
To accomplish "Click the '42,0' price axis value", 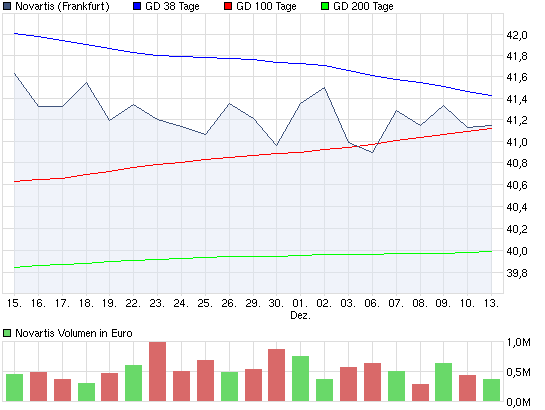I will pyautogui.click(x=517, y=35).
